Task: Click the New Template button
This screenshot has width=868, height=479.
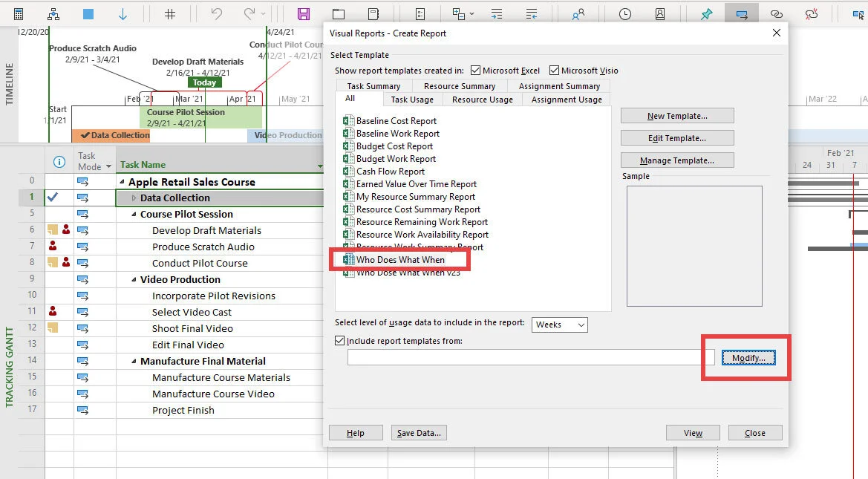Action: click(x=677, y=116)
